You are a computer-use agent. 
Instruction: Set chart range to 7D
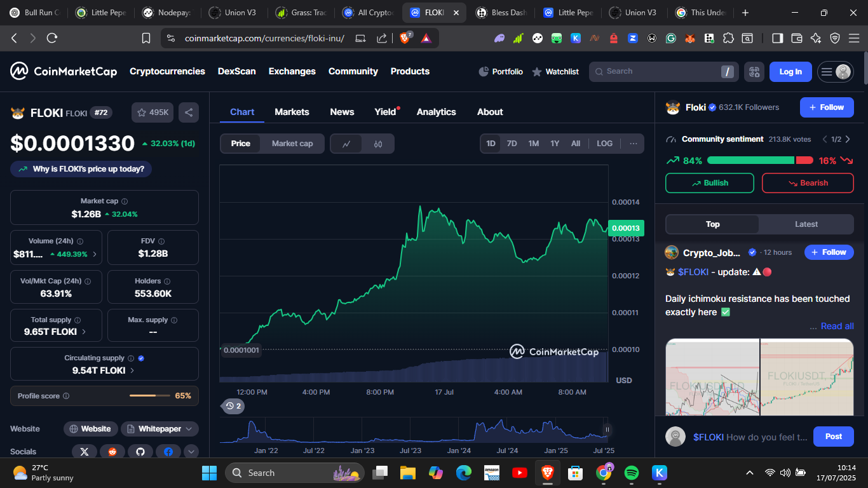512,144
